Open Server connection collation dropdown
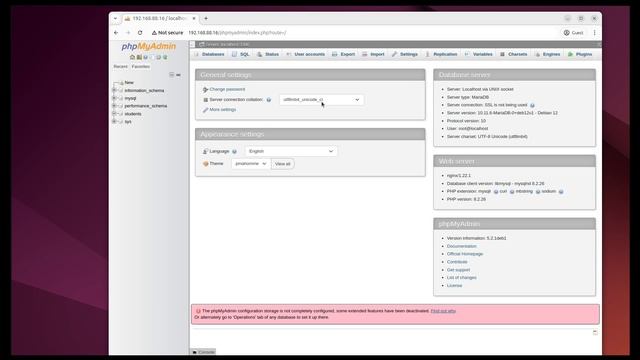640x360 pixels. pyautogui.click(x=321, y=100)
